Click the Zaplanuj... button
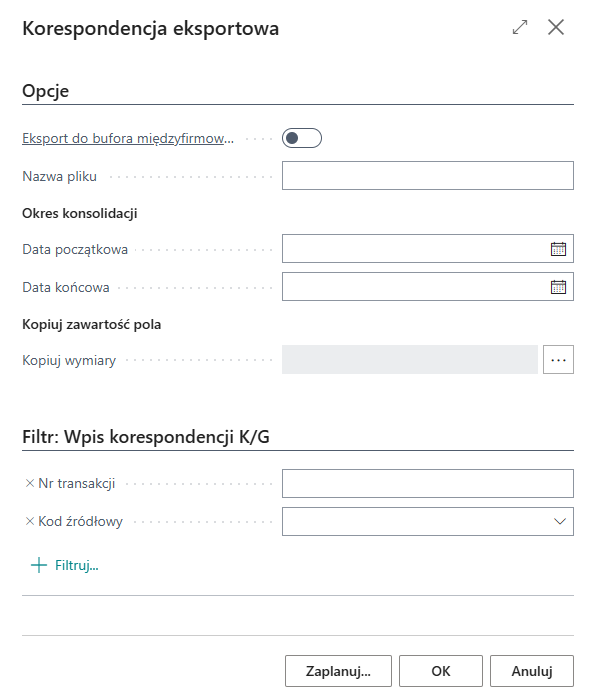This screenshot has height=697, width=592. [x=338, y=671]
